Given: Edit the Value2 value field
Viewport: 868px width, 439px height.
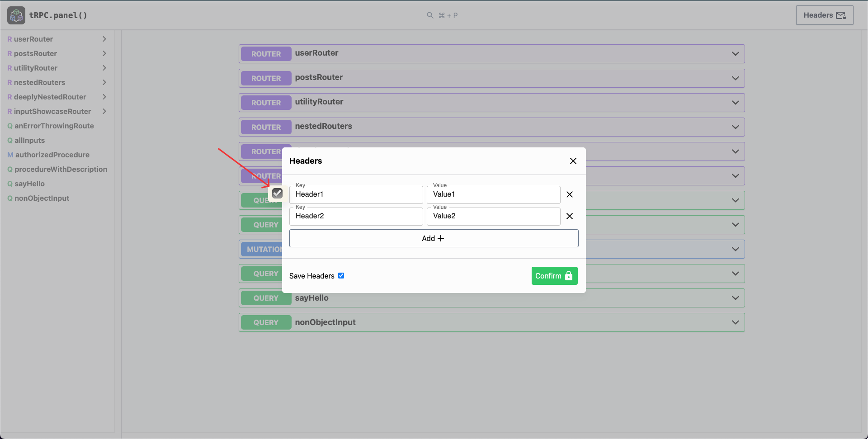Looking at the screenshot, I should (x=494, y=216).
